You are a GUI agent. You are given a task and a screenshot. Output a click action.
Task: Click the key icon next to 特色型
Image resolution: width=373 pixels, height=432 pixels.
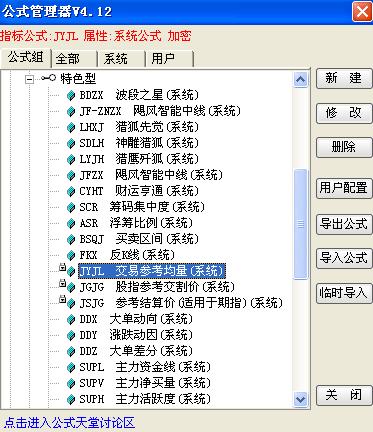pos(49,79)
